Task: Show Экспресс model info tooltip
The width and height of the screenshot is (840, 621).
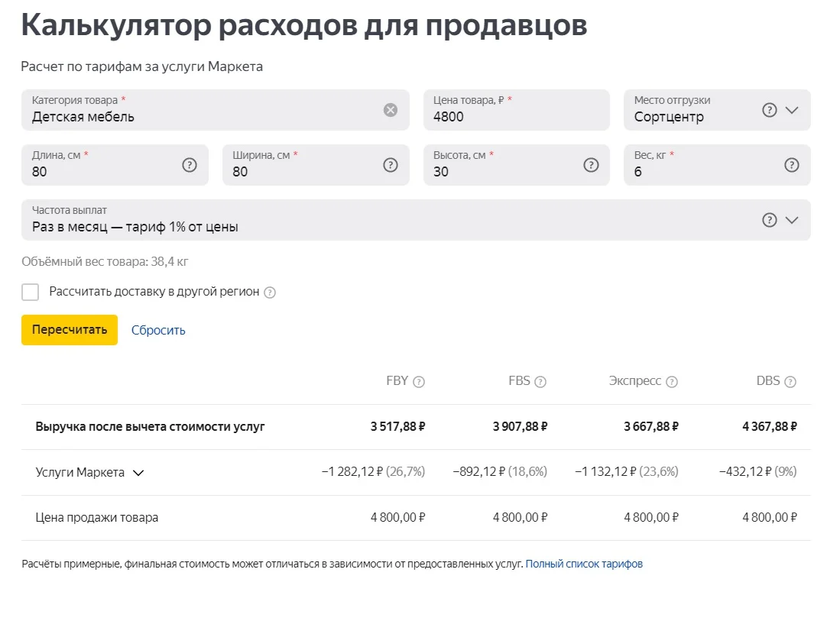Action: coord(672,382)
